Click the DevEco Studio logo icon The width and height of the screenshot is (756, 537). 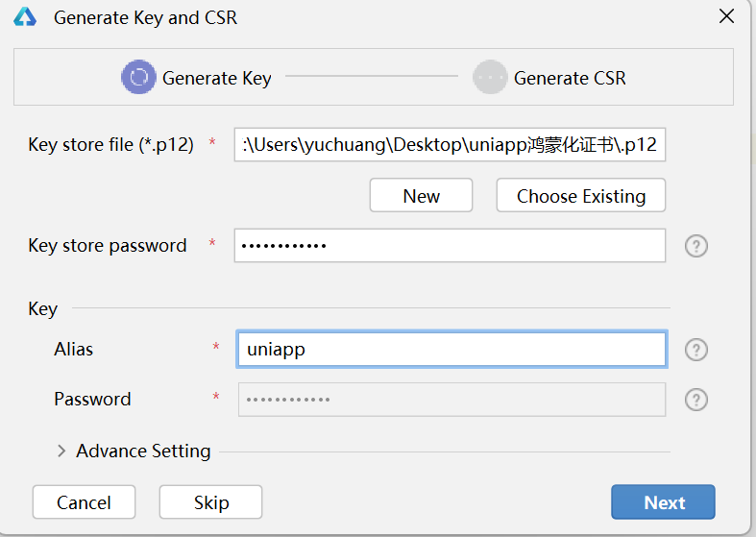[25, 17]
